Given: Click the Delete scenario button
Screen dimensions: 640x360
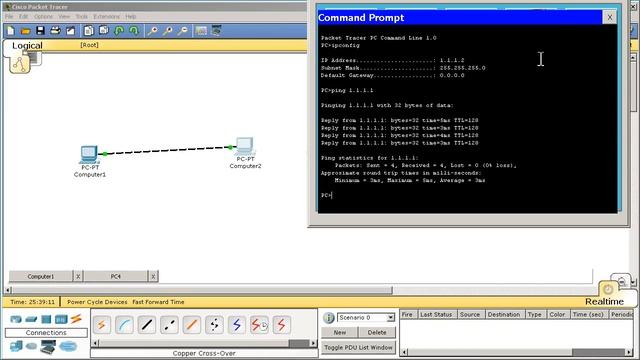Looking at the screenshot, I should click(377, 332).
